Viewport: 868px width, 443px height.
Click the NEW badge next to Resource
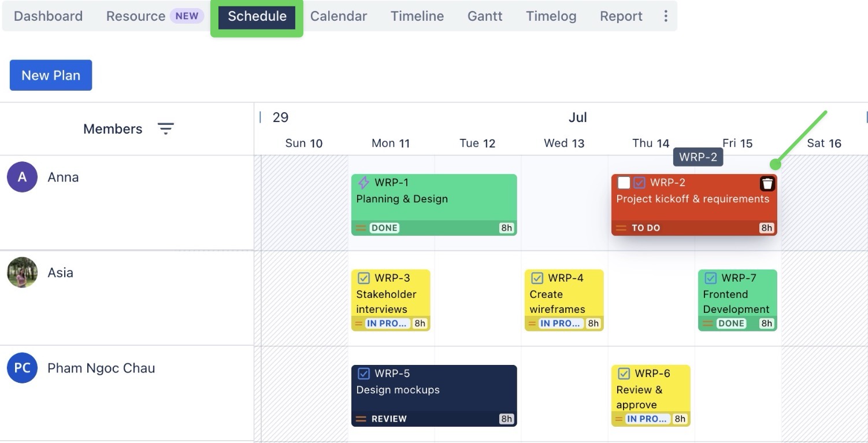[186, 16]
